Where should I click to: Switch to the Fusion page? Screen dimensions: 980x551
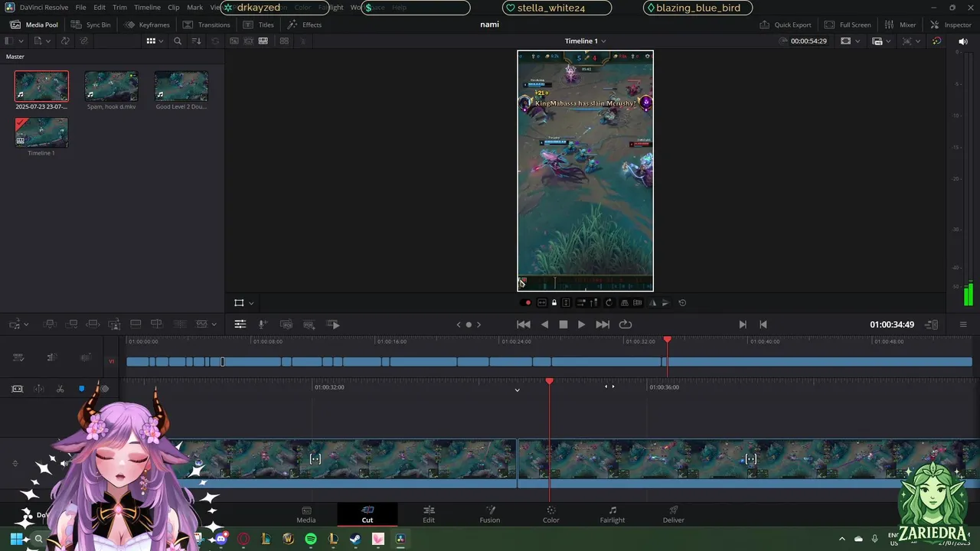click(490, 514)
